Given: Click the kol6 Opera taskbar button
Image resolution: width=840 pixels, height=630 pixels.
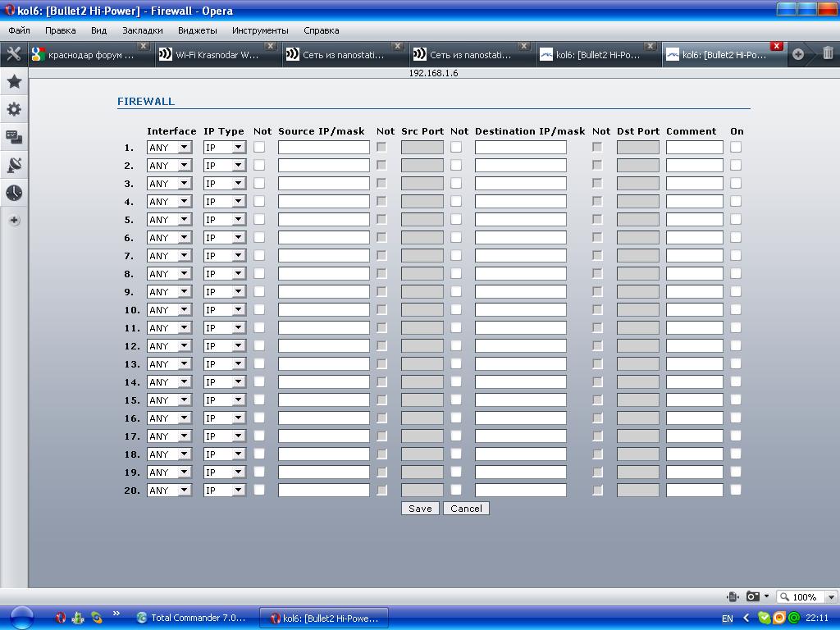Looking at the screenshot, I should click(325, 619).
